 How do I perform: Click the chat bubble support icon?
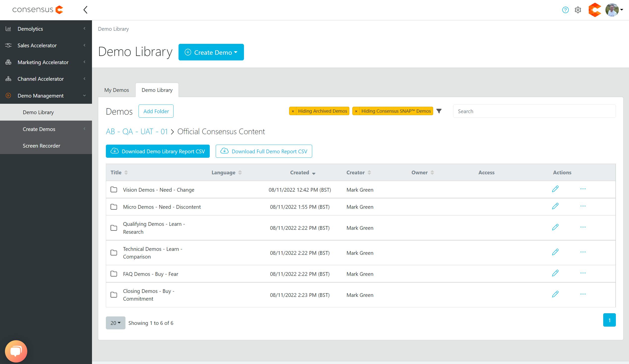pyautogui.click(x=16, y=351)
